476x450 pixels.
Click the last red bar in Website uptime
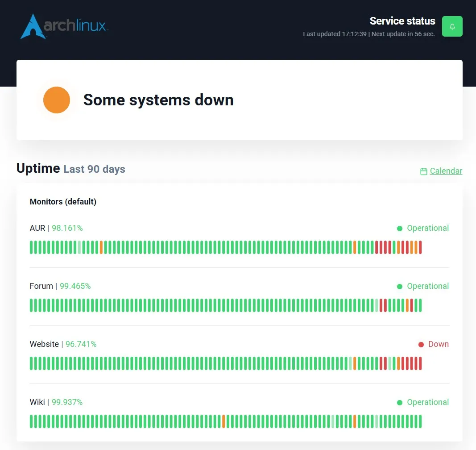420,363
